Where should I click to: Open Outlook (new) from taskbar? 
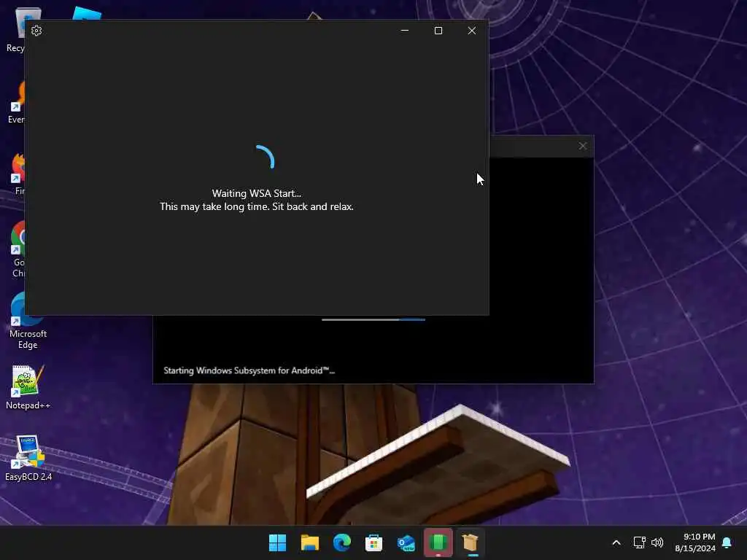tap(406, 542)
